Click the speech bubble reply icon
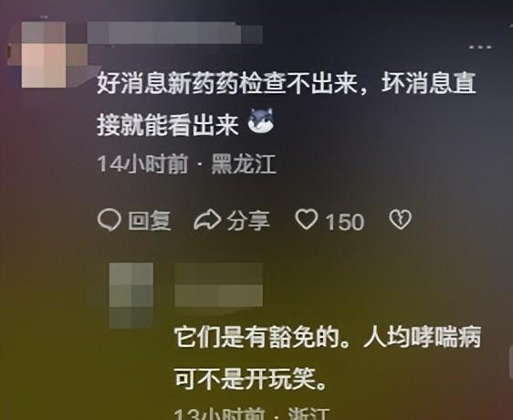This screenshot has width=513, height=420. 110,220
